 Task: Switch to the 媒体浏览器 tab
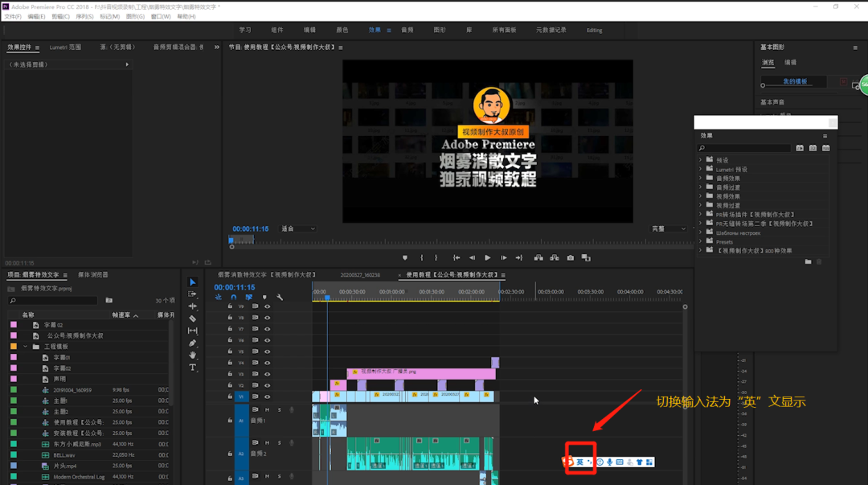point(93,275)
